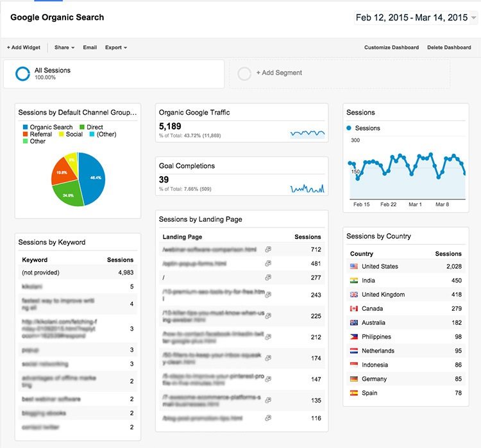
Task: Click the United States country name
Action: (x=380, y=267)
